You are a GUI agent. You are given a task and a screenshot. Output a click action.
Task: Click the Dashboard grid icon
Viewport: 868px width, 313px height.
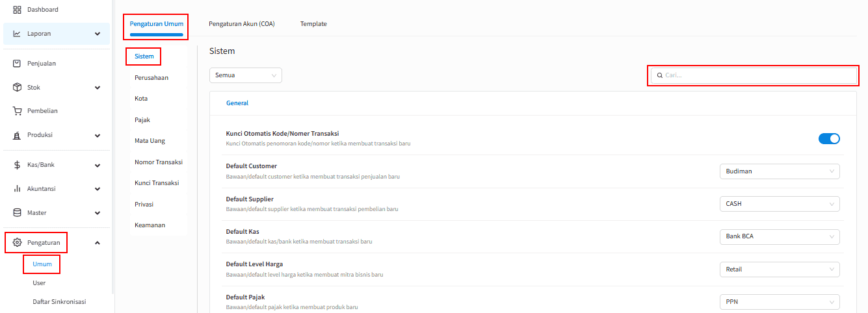(18, 10)
